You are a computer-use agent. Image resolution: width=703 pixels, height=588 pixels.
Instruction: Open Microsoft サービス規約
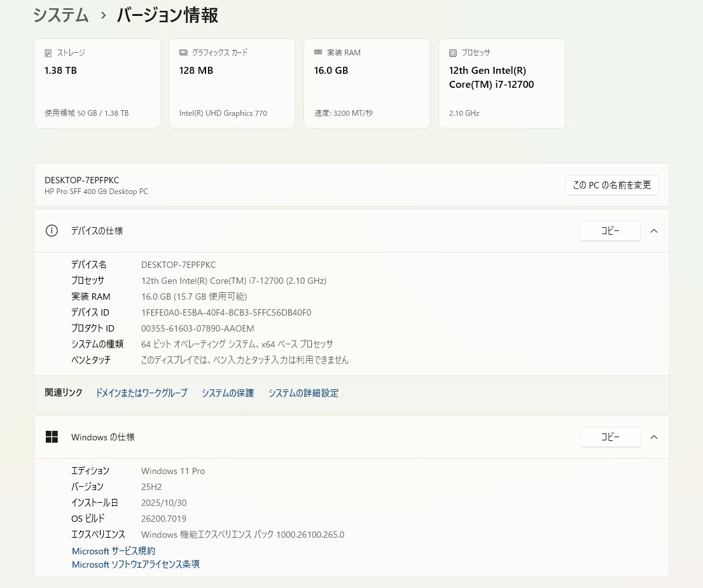[113, 550]
